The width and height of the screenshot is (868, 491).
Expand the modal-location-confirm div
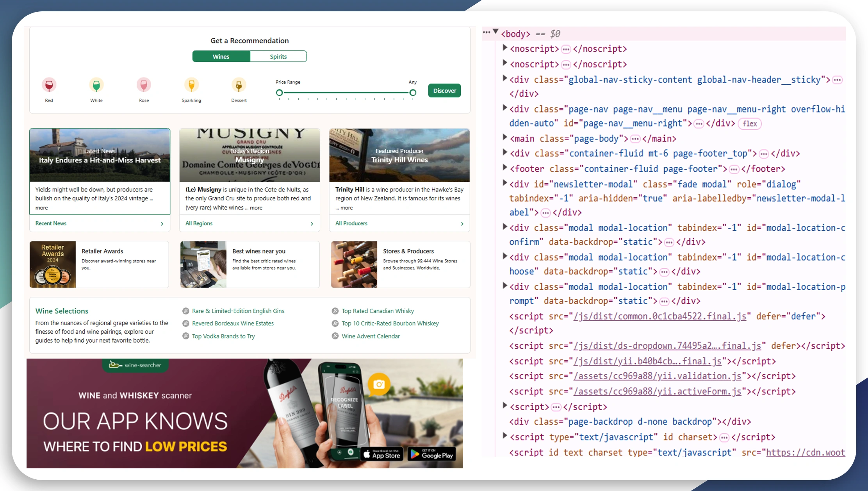[x=504, y=226]
